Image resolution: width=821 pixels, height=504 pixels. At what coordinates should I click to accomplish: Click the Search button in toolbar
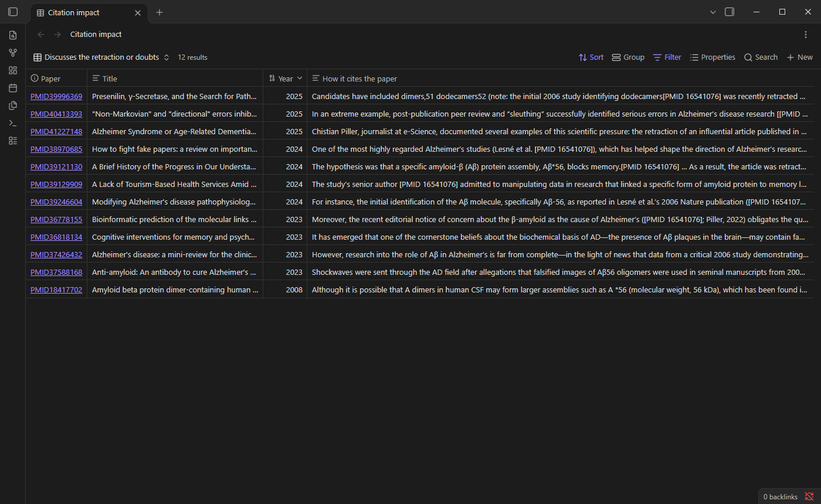[761, 57]
